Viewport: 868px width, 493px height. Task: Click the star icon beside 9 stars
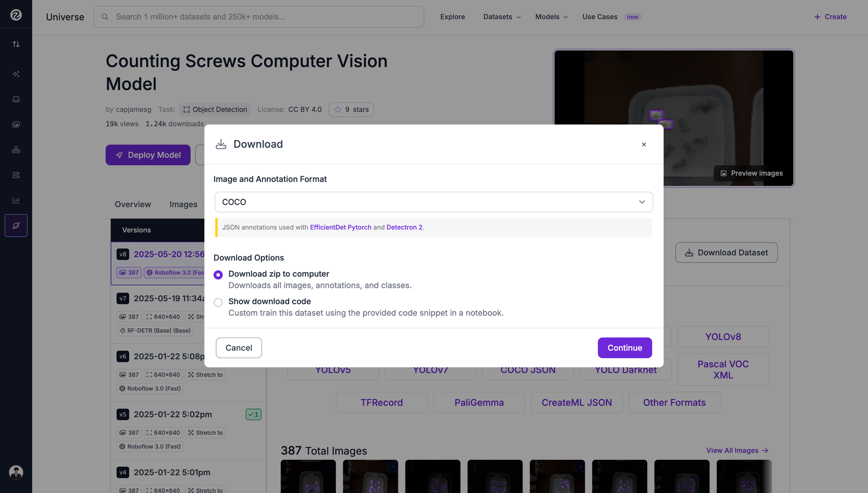click(338, 109)
